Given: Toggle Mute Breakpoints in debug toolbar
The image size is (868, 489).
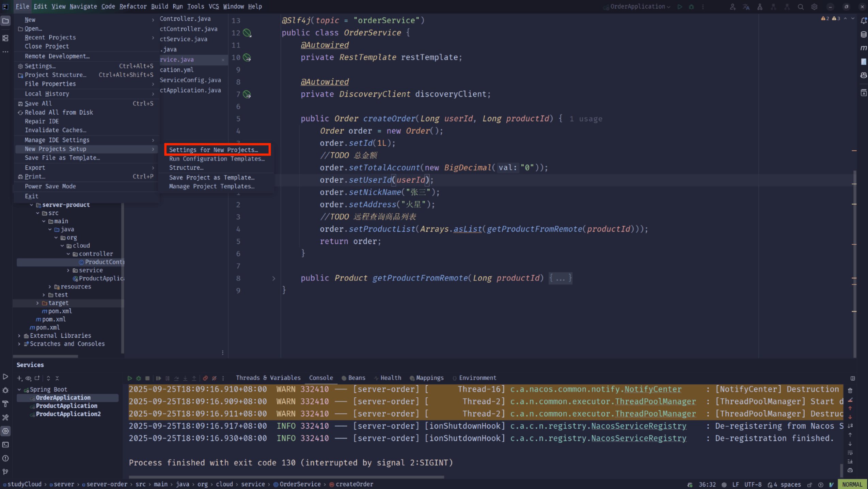Looking at the screenshot, I should 214,378.
